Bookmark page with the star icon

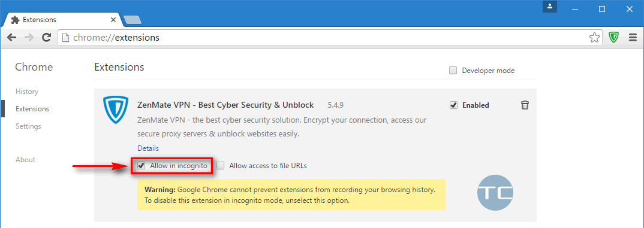tap(594, 38)
